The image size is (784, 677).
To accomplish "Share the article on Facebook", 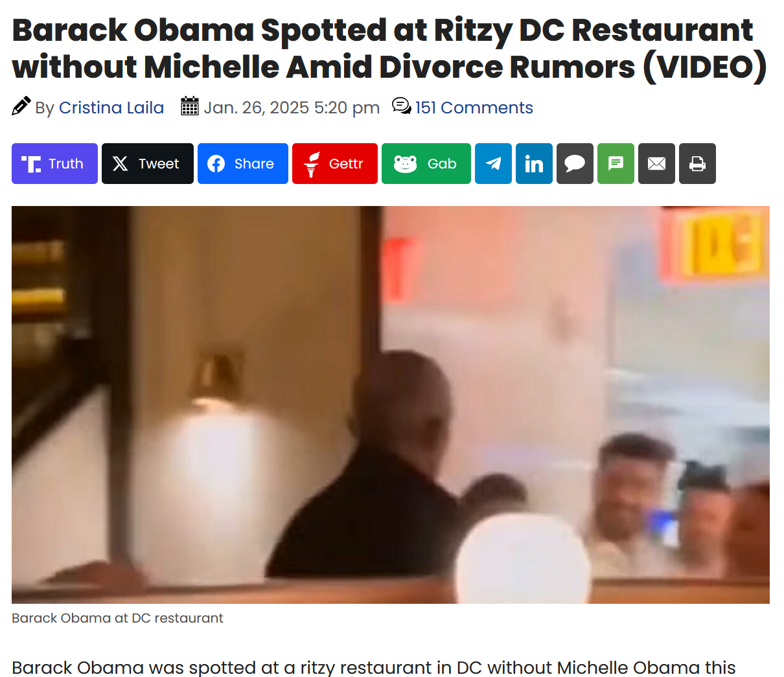I will pyautogui.click(x=243, y=164).
